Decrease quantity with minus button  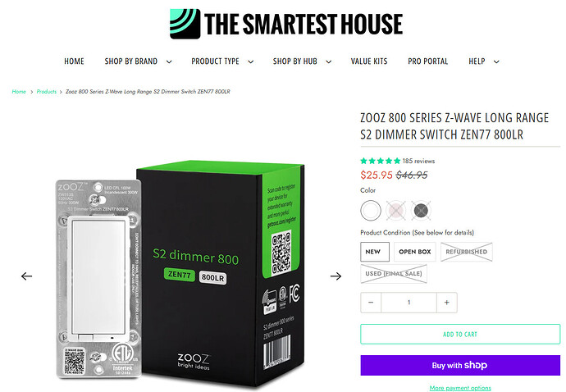pyautogui.click(x=371, y=303)
